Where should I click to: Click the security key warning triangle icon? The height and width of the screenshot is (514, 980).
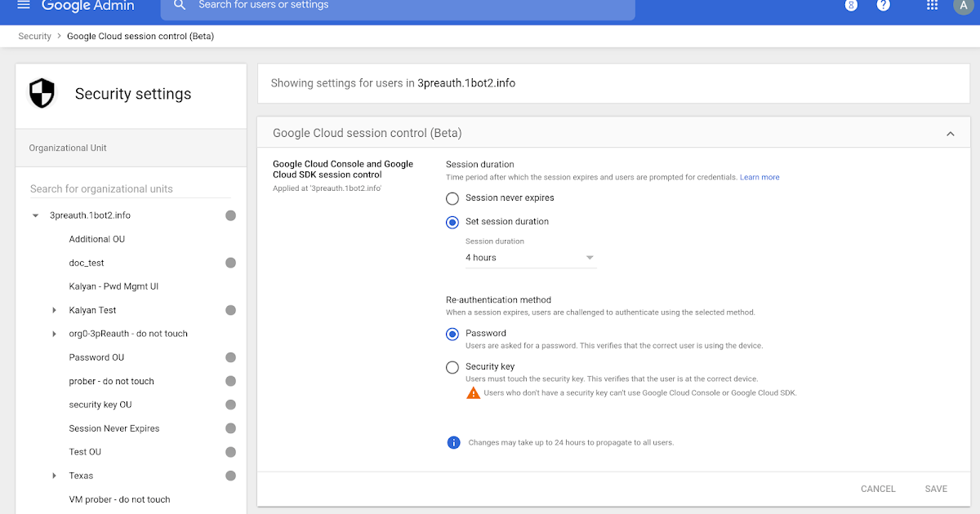click(x=474, y=392)
